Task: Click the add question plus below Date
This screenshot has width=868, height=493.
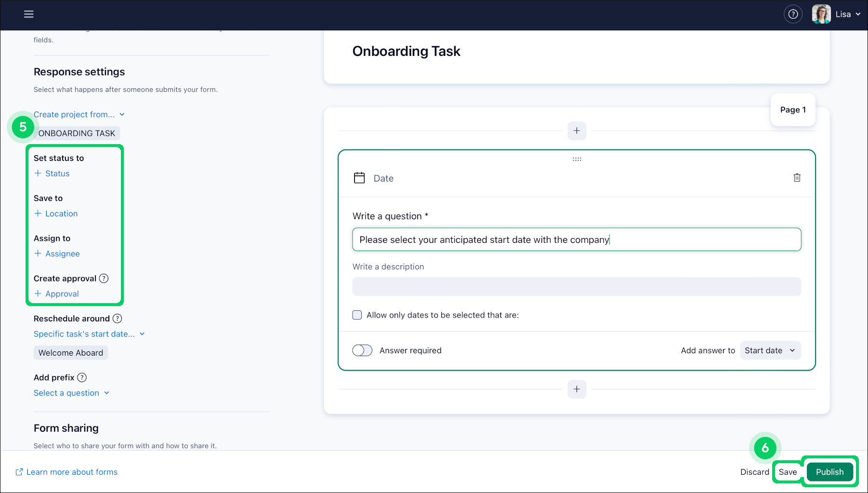Action: (x=577, y=389)
